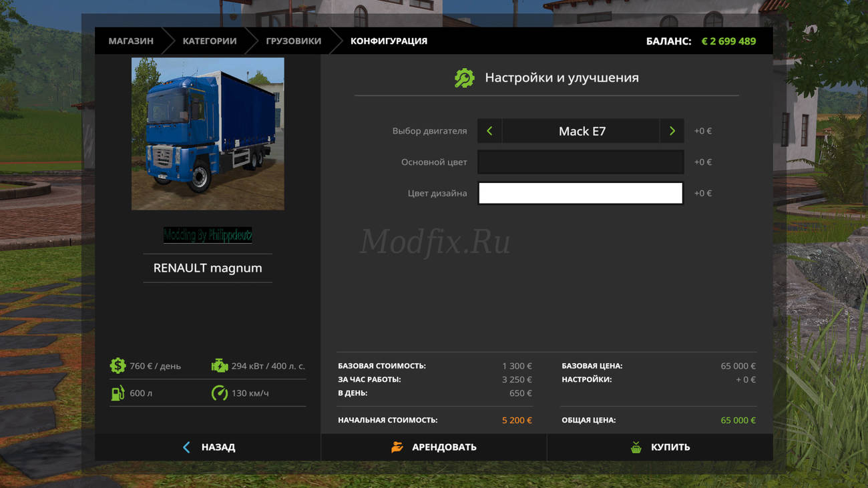Screen dimensions: 868x488
Task: Click the 294 кВт / 400 л. с. value
Action: coord(268,366)
